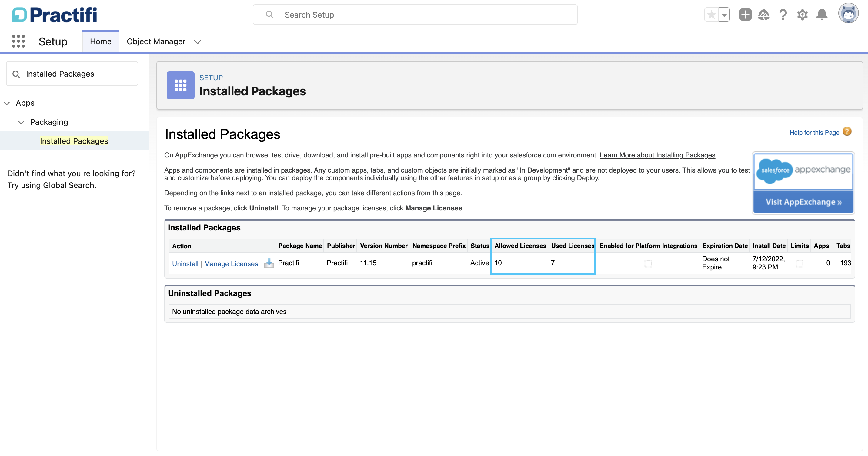Open the user profile avatar

(x=848, y=13)
